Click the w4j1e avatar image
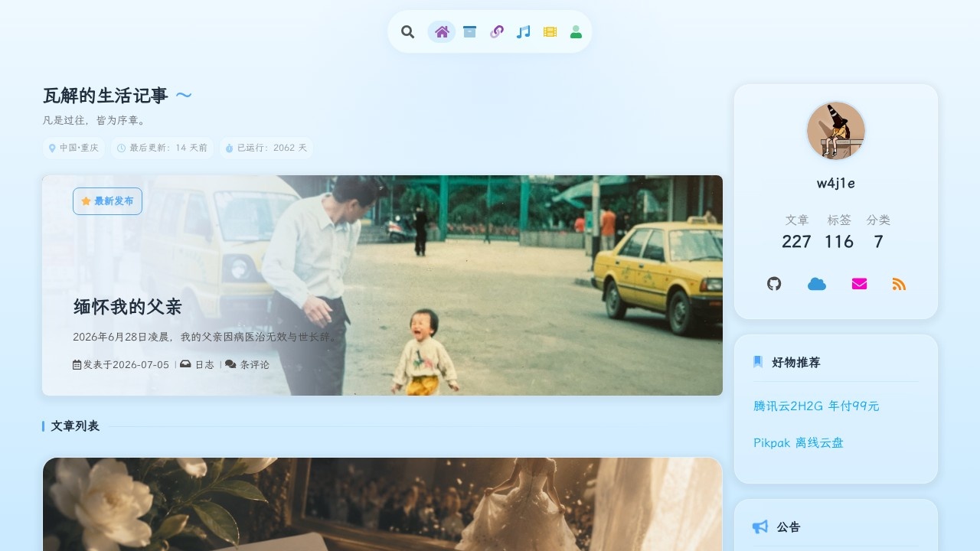This screenshot has width=980, height=551. coord(836,131)
